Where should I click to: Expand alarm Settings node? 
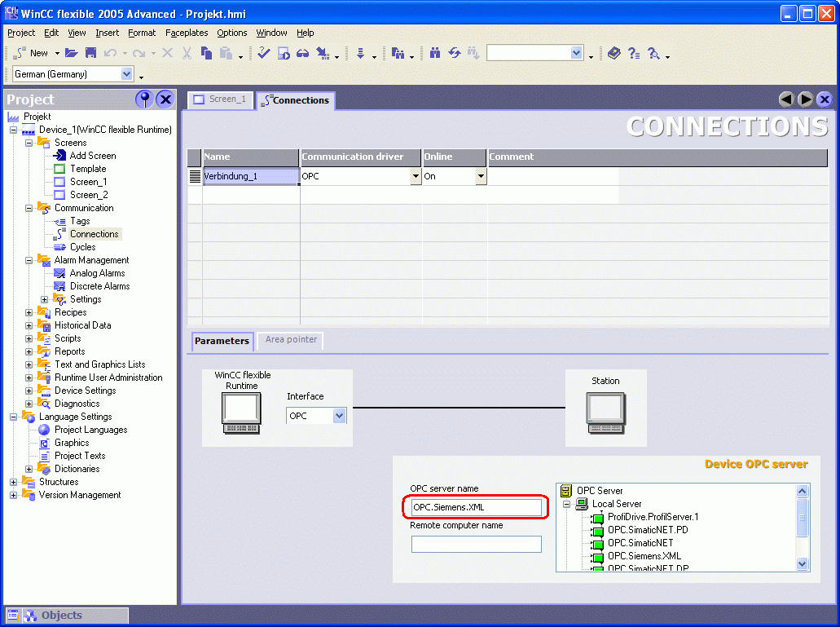click(45, 299)
